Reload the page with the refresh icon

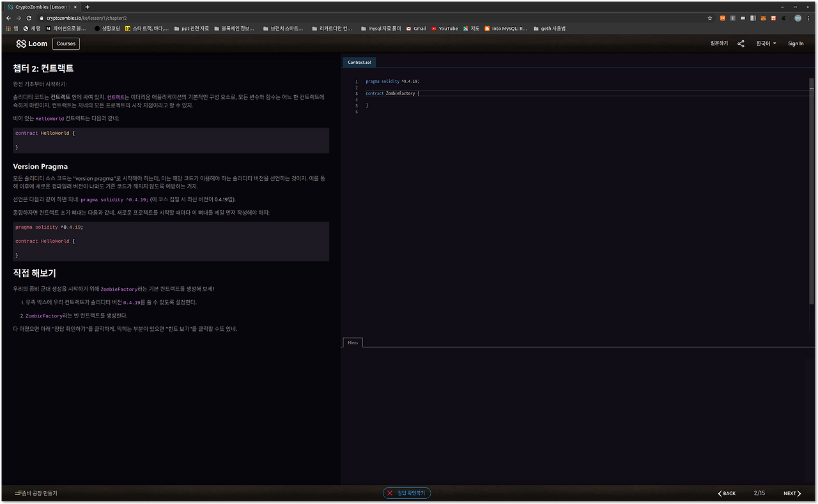point(28,18)
